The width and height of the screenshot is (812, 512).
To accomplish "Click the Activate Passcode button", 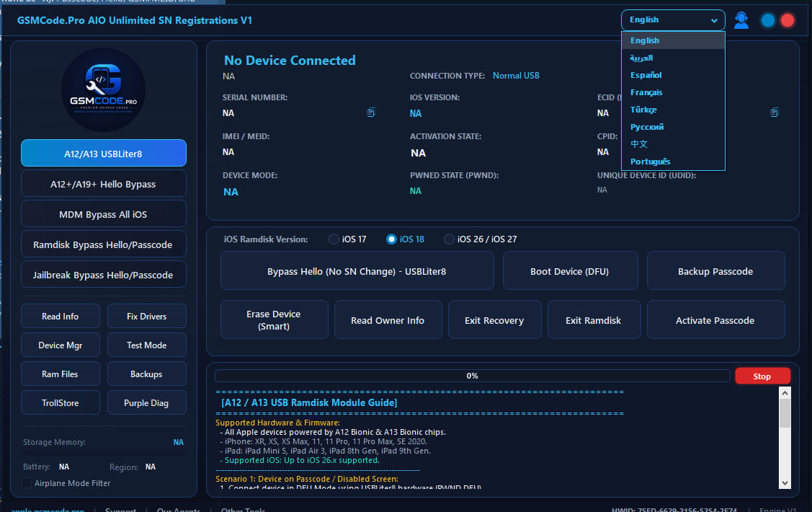I will (715, 319).
